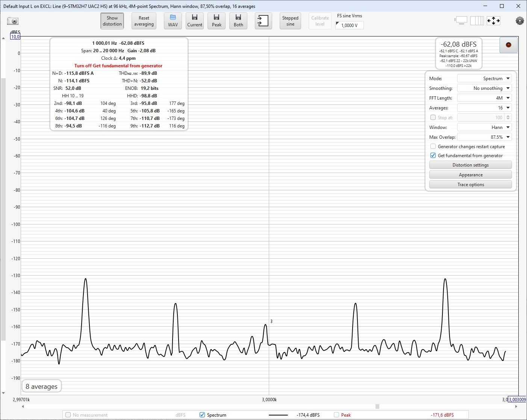
Task: Click the -62,08 dBFS level readout
Action: 459,44
